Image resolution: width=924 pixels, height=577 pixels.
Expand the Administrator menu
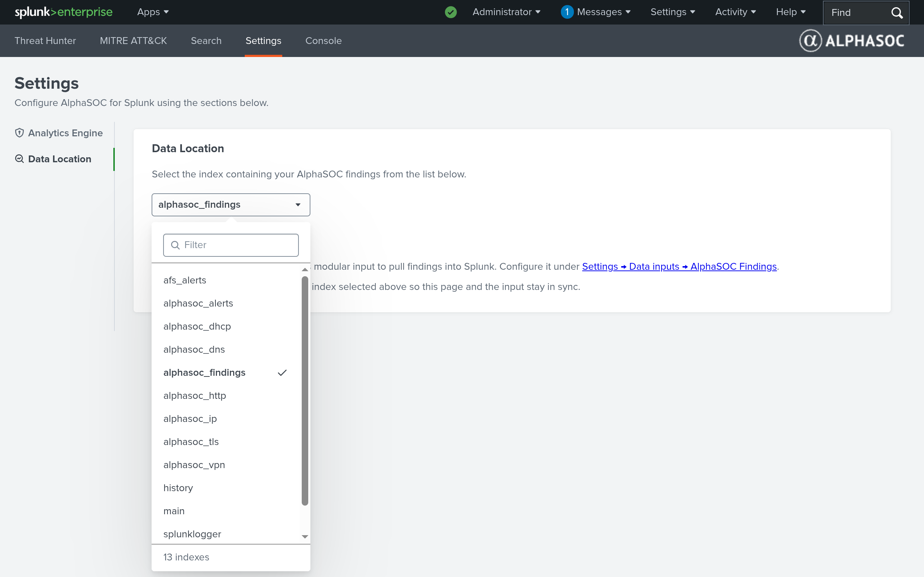(506, 12)
